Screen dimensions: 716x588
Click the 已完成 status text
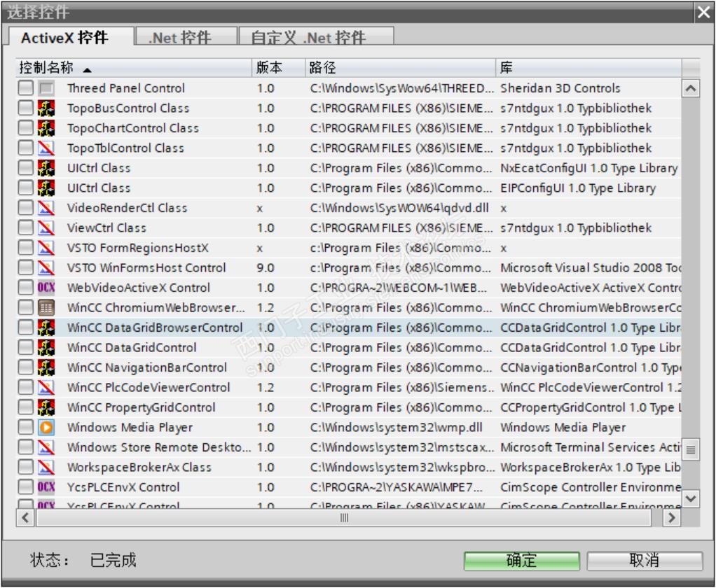[113, 560]
